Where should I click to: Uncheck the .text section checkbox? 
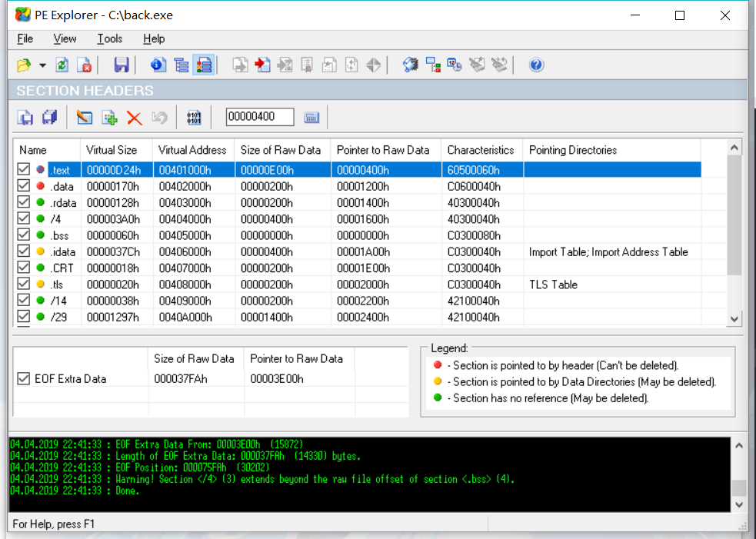tap(24, 169)
